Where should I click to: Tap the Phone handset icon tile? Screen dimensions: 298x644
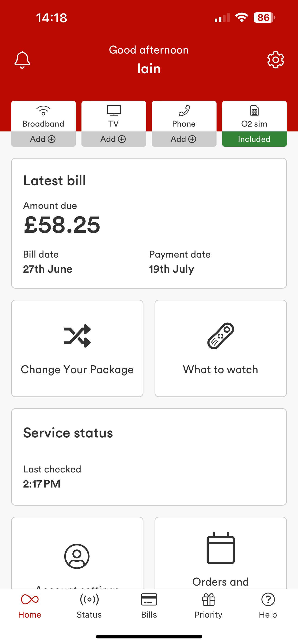click(184, 111)
